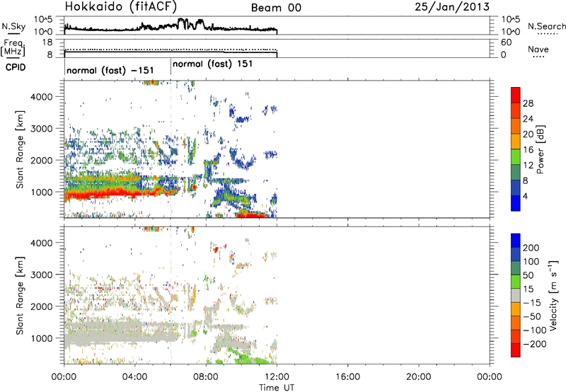
Task: Click the '08:00' time axis tick label
Action: click(206, 377)
